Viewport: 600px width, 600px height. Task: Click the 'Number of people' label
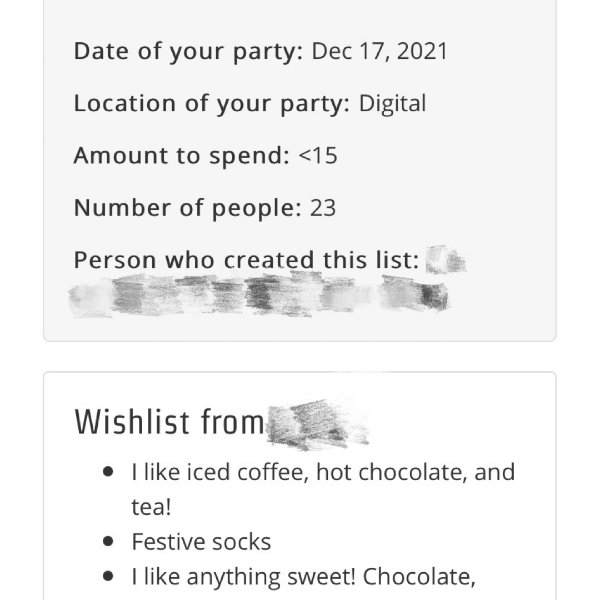coord(188,208)
